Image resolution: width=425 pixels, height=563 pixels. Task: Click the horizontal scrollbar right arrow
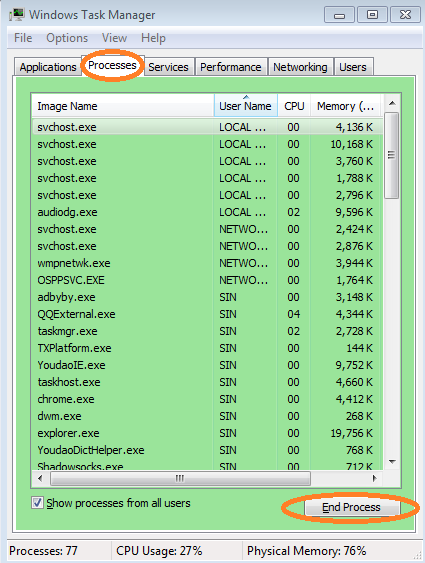(375, 478)
